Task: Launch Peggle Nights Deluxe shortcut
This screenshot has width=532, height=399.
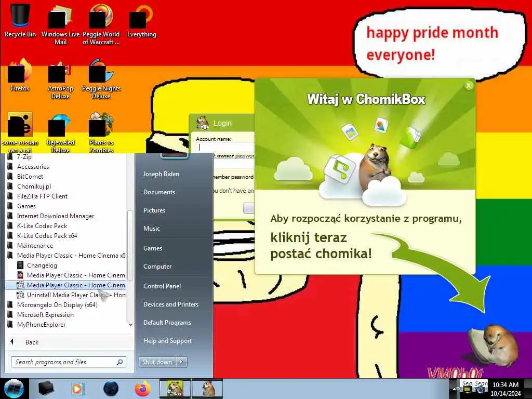Action: (x=101, y=79)
